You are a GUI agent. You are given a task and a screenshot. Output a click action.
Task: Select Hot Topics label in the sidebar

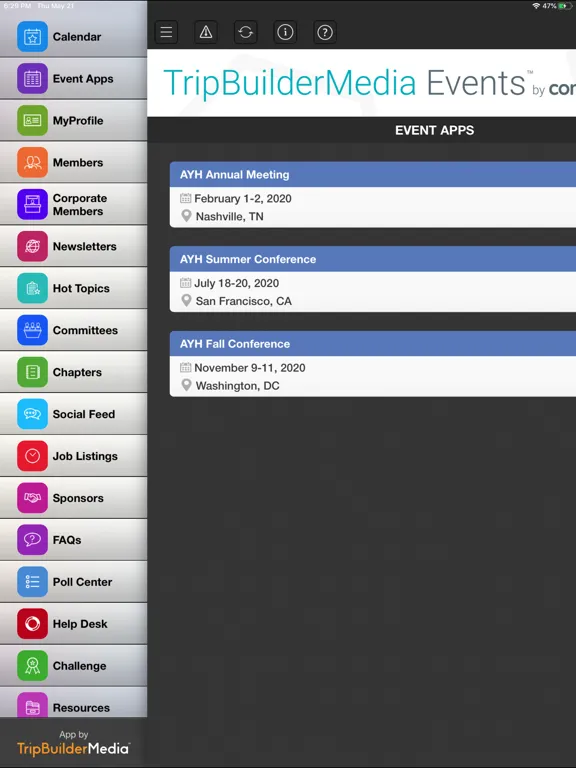[x=81, y=288]
